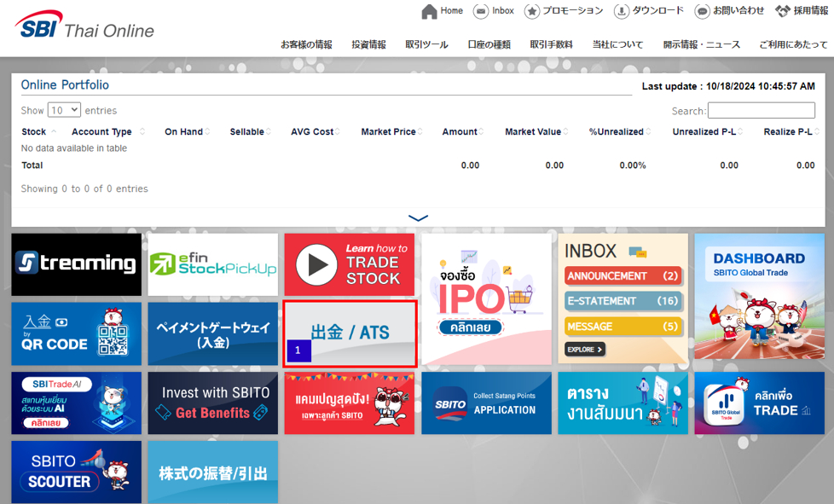Image resolution: width=834 pixels, height=504 pixels.
Task: Open the 取引手数料 menu
Action: pyautogui.click(x=551, y=44)
